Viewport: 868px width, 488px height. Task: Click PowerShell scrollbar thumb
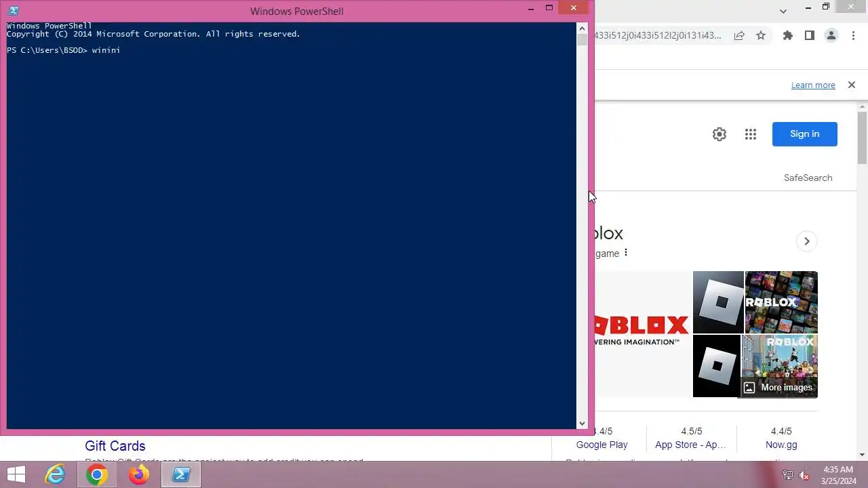click(x=582, y=40)
